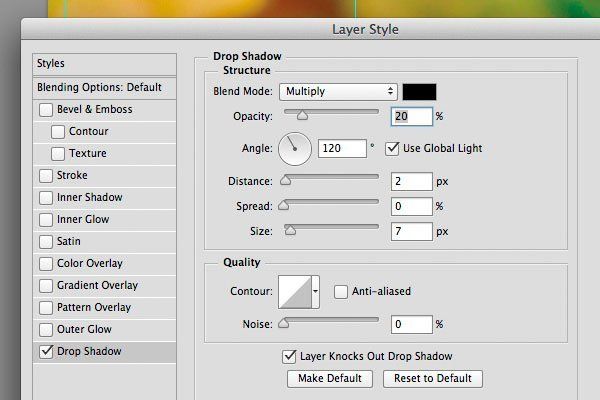Check the Color Overlay box
This screenshot has height=400, width=600.
pyautogui.click(x=46, y=264)
